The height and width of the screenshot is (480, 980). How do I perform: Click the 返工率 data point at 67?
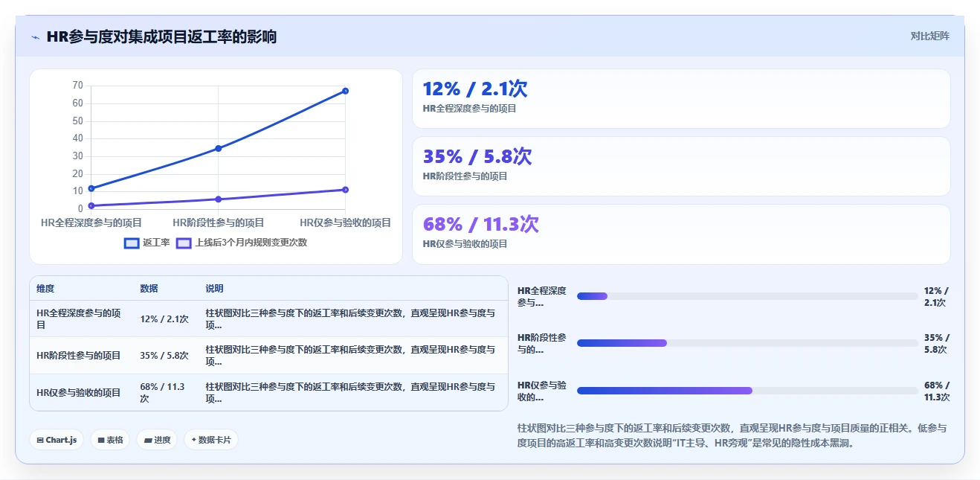pyautogui.click(x=345, y=91)
